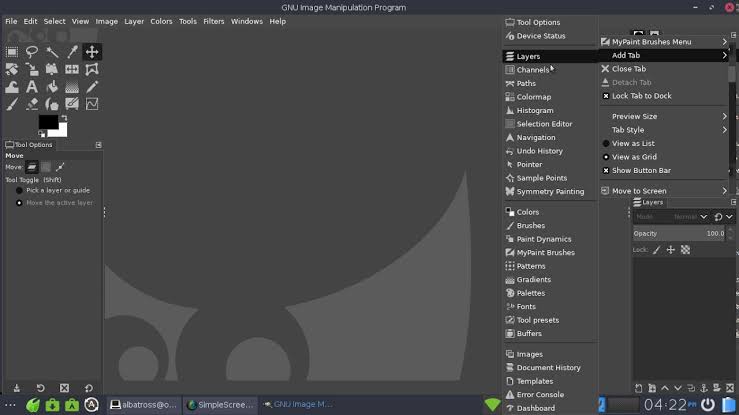Image resolution: width=739 pixels, height=415 pixels.
Task: Reset tool options to defaults
Action: (x=89, y=388)
